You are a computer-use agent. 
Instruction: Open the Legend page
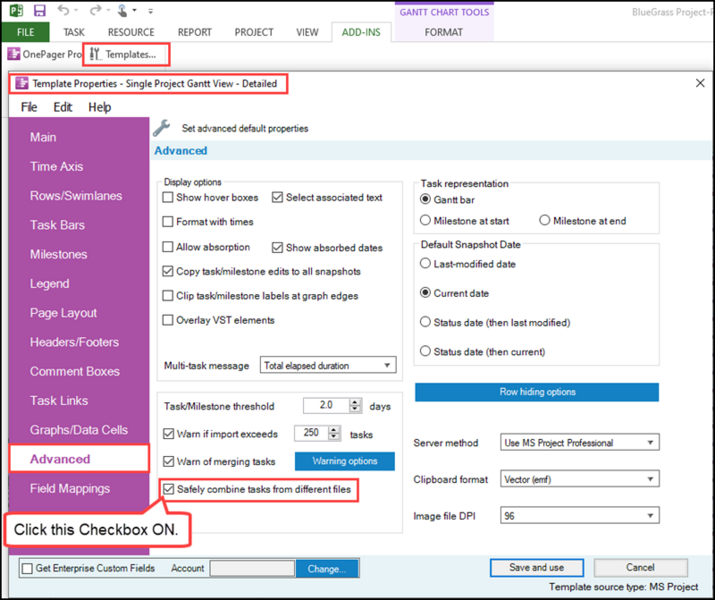point(50,284)
